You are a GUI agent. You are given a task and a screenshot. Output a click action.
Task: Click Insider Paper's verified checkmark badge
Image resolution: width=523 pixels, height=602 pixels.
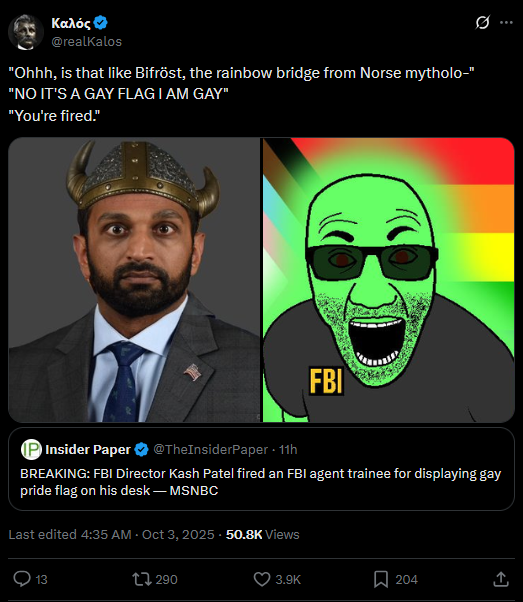pos(141,450)
